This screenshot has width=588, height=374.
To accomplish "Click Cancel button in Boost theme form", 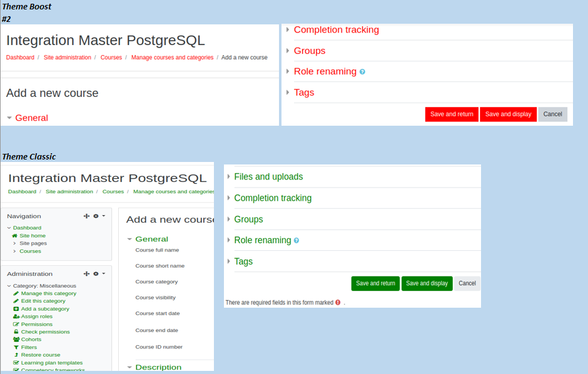I will [553, 114].
